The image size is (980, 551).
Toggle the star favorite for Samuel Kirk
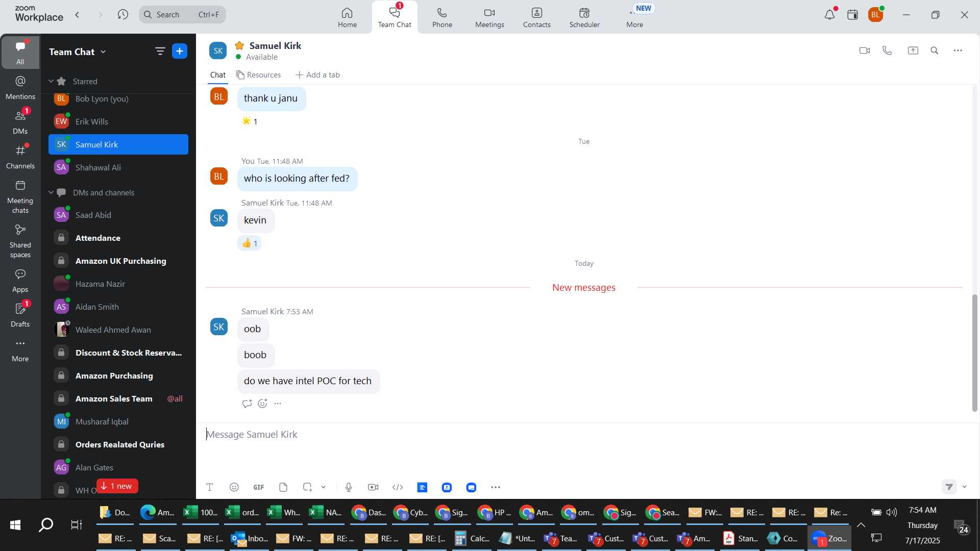pyautogui.click(x=239, y=45)
